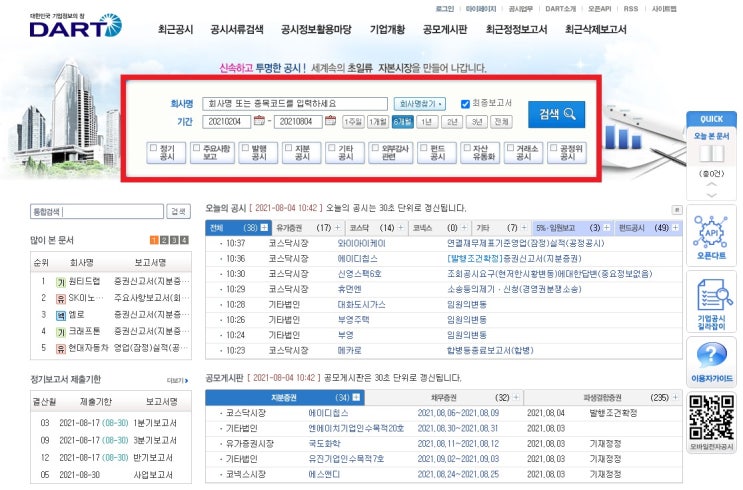Check the 자산유동화 checkbox
Screen dimensions: 743x490
(x=467, y=148)
